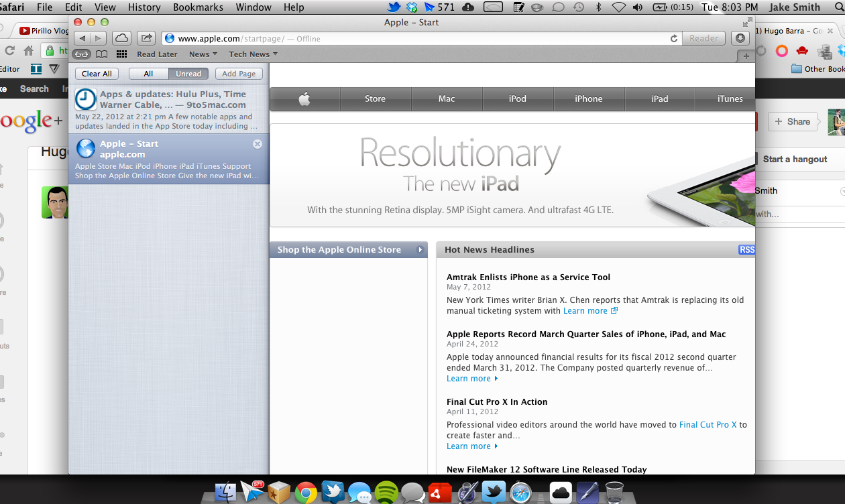Click the Downloads arrow icon
The height and width of the screenshot is (504, 845).
pyautogui.click(x=740, y=38)
